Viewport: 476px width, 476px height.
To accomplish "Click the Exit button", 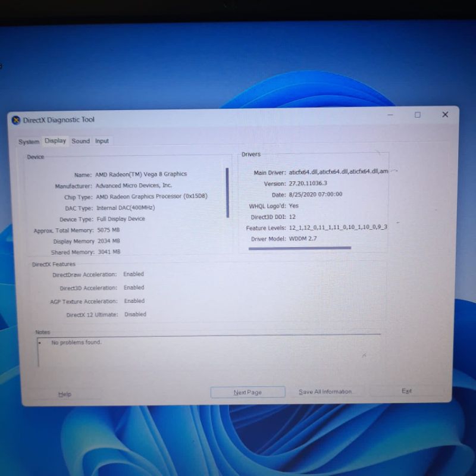I will pyautogui.click(x=406, y=391).
